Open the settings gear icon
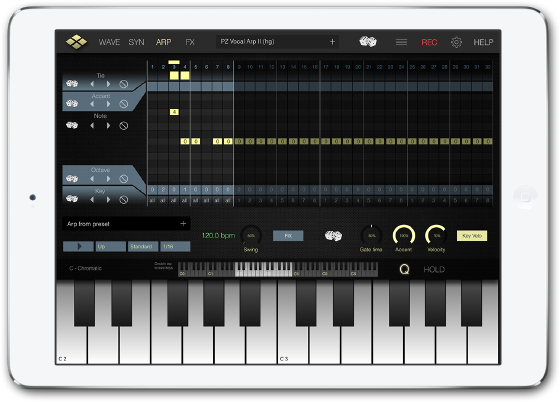The width and height of the screenshot is (560, 402). (x=456, y=42)
